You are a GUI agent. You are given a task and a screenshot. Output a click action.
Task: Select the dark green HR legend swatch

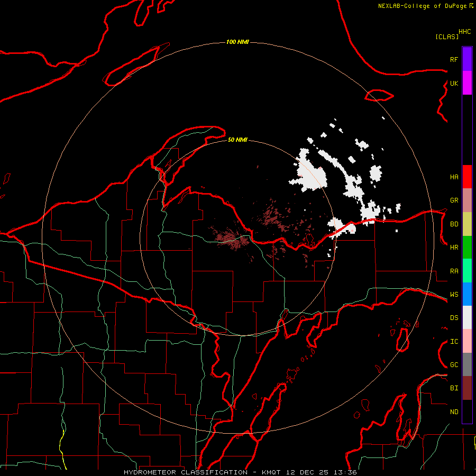(467, 248)
